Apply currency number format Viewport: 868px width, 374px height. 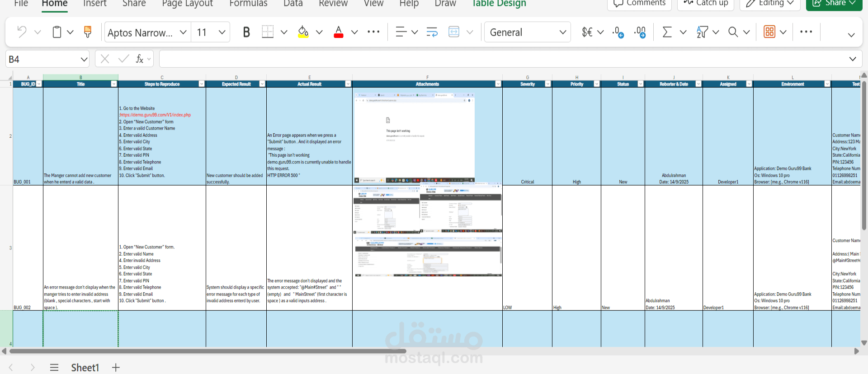[587, 32]
